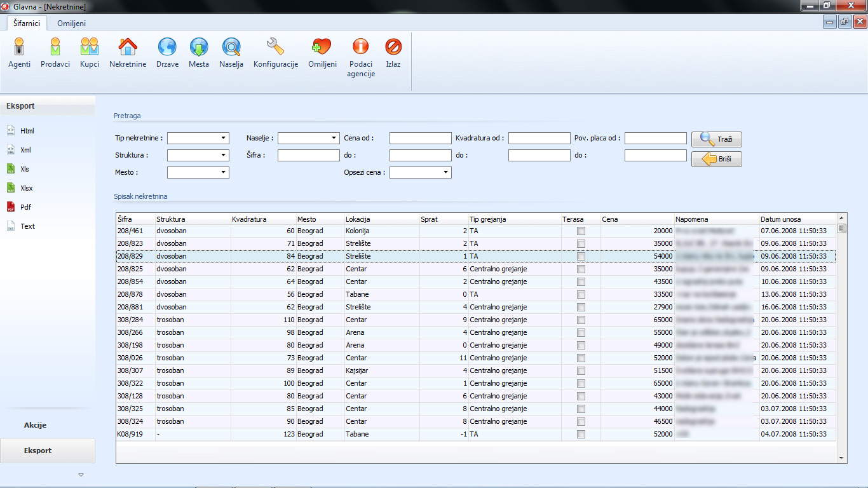Check Terasa box for listing 208/829
The height and width of the screenshot is (488, 868).
pos(581,257)
